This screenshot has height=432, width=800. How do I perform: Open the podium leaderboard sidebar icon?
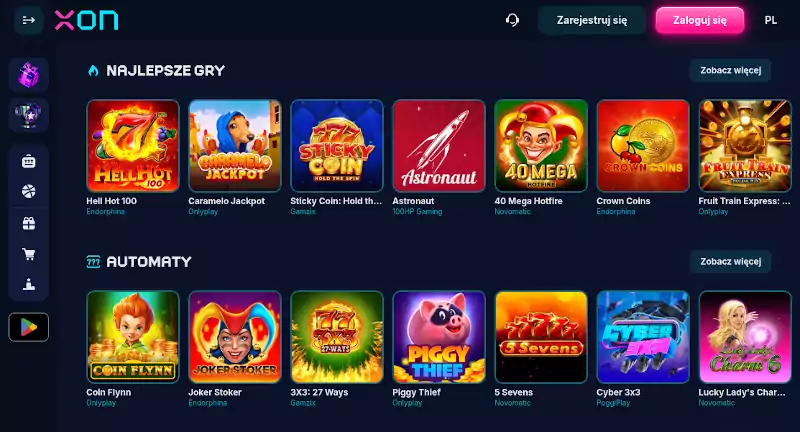[x=29, y=284]
